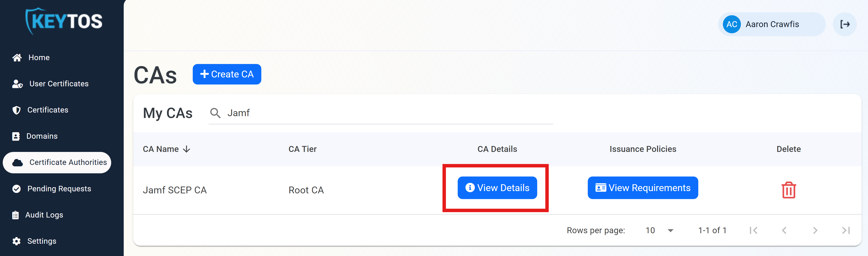Image resolution: width=868 pixels, height=256 pixels.
Task: Select the Pending Requests icon
Action: point(17,189)
